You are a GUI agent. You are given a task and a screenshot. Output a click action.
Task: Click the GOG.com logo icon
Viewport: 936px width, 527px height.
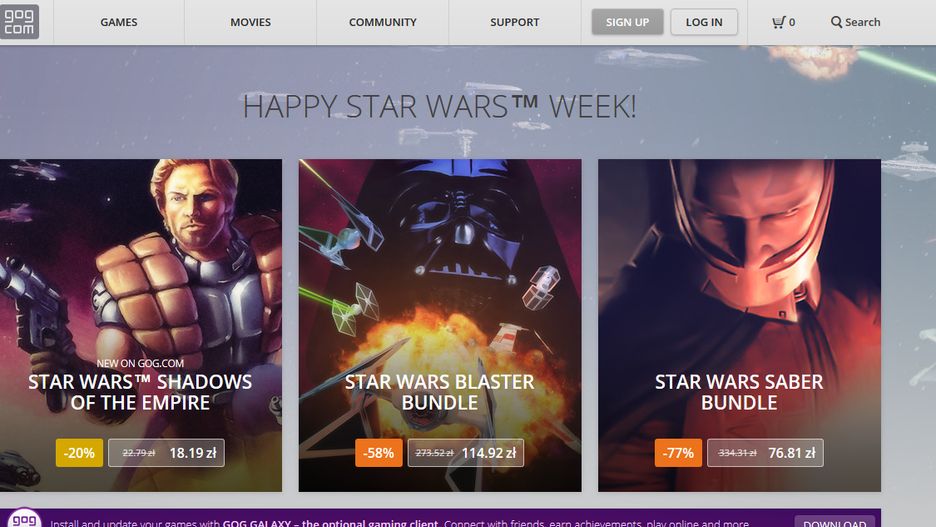click(19, 21)
